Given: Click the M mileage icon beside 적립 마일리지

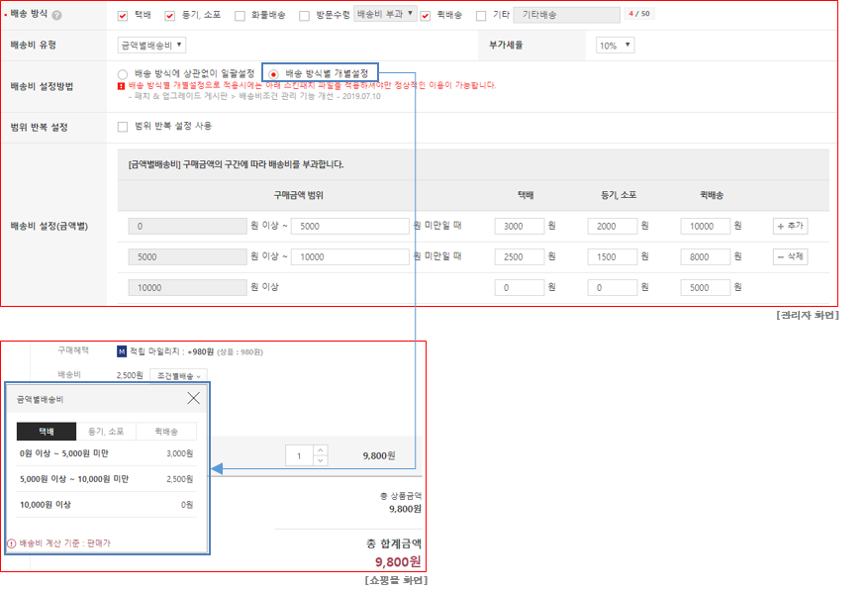Looking at the screenshot, I should pyautogui.click(x=122, y=351).
